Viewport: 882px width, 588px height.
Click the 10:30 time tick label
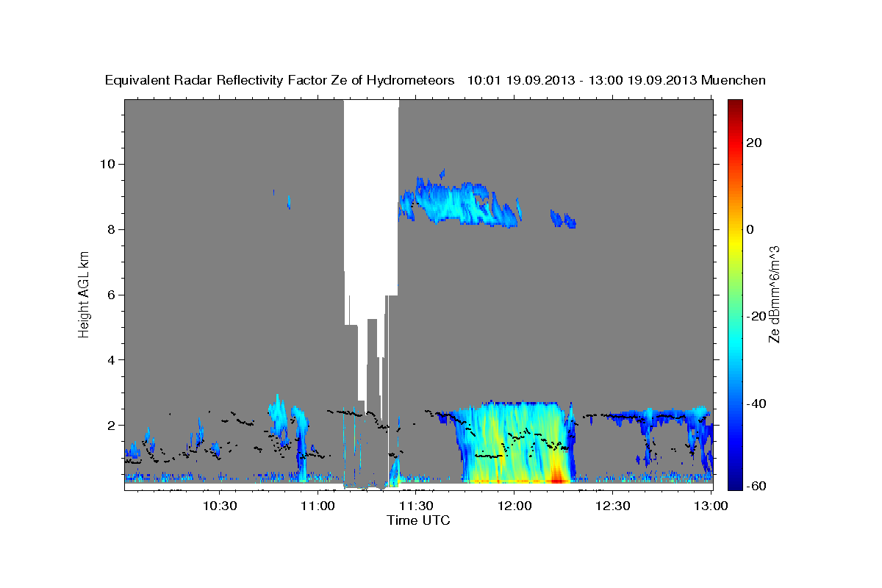pyautogui.click(x=219, y=506)
